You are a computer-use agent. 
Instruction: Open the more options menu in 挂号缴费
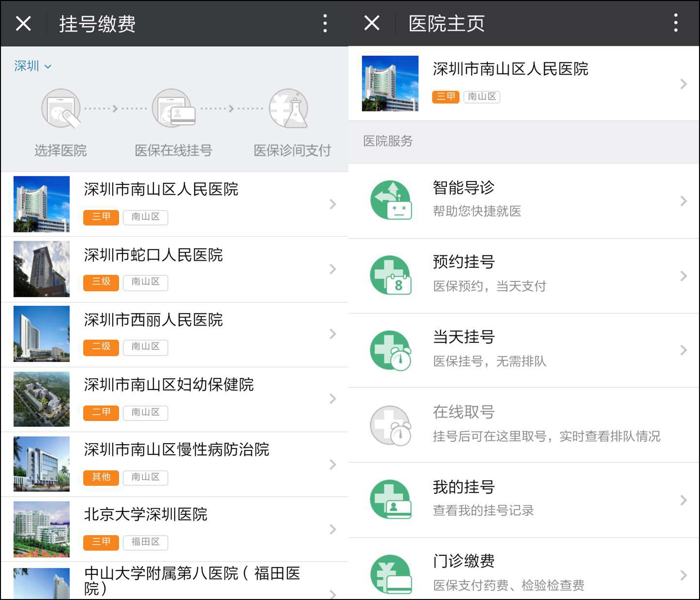click(325, 23)
